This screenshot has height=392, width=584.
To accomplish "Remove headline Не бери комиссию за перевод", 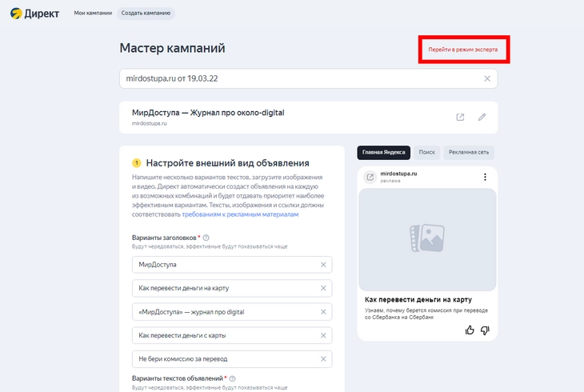I will coord(323,359).
